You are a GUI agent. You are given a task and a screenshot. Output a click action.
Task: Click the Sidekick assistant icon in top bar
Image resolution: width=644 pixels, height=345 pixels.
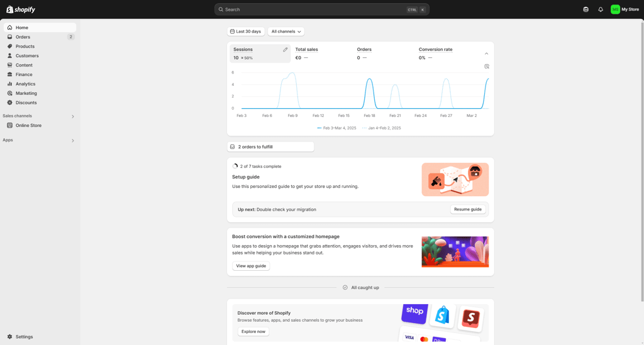[586, 9]
